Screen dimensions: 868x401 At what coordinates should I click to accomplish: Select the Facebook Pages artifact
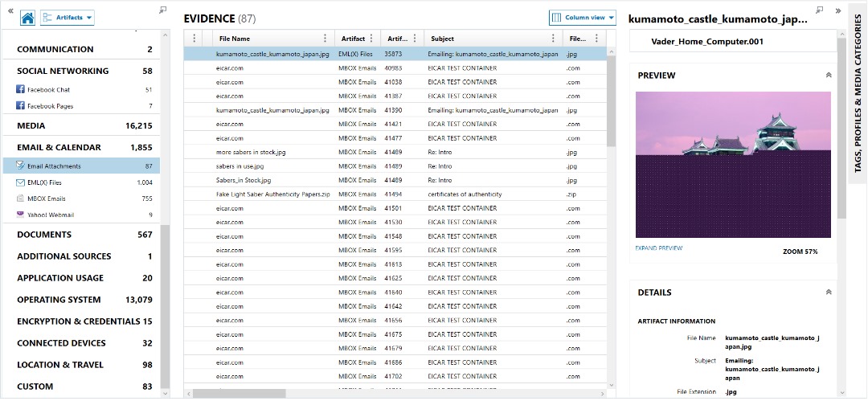[x=81, y=106]
